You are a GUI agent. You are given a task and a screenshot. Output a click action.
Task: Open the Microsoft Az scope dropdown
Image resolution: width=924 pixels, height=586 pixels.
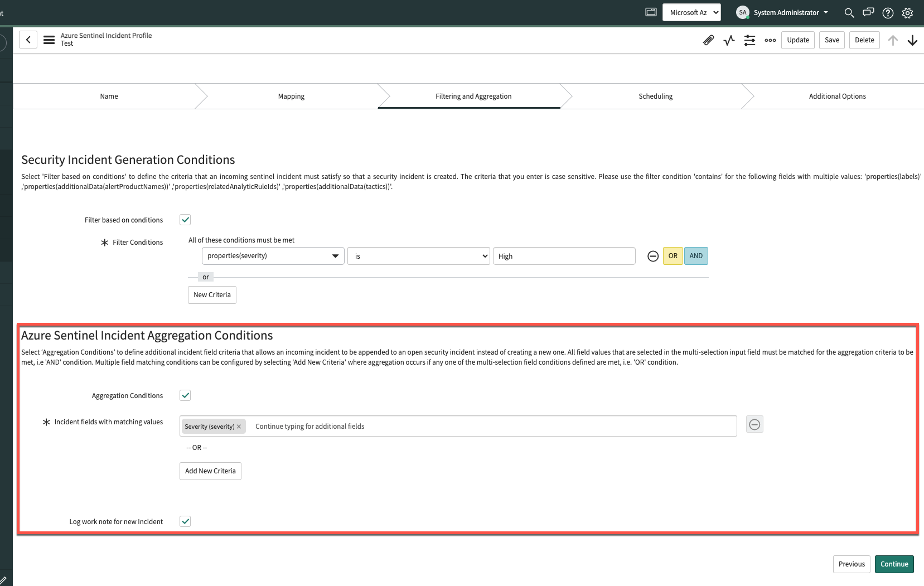(x=691, y=12)
